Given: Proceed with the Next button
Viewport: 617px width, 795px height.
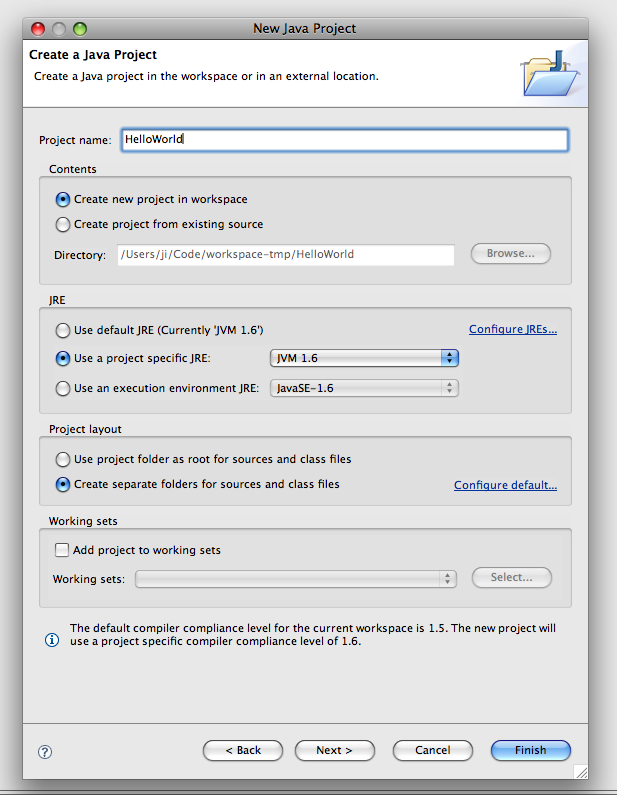Looking at the screenshot, I should pyautogui.click(x=335, y=750).
